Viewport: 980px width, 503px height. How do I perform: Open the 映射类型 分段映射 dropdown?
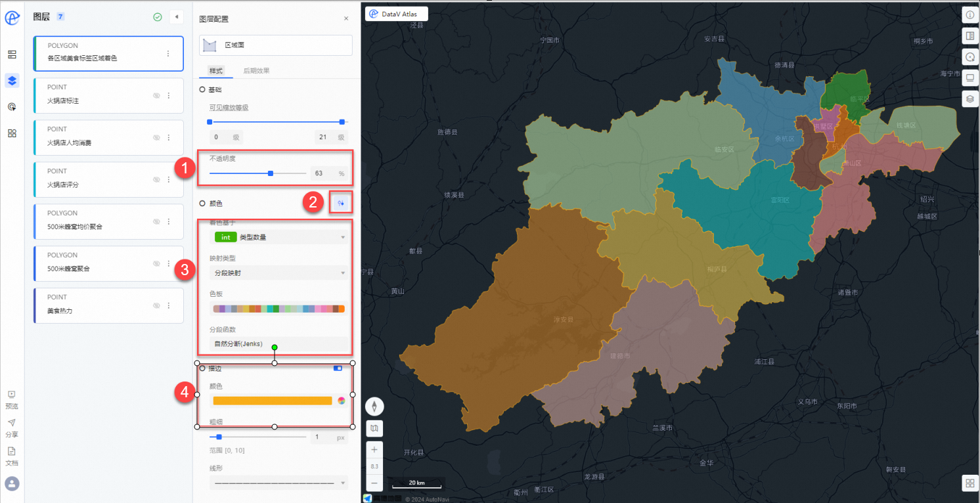tap(278, 273)
